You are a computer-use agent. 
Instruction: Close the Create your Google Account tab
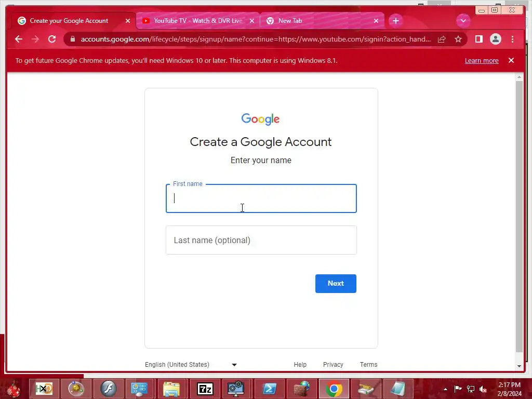128,21
